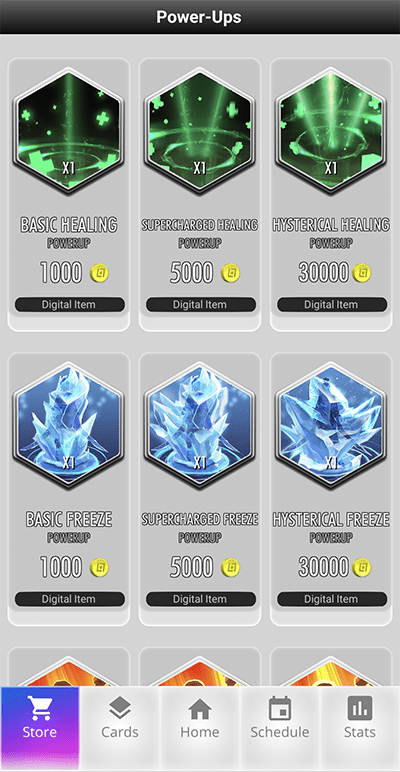Tap the Basic Healing hexagon icon

[68, 131]
